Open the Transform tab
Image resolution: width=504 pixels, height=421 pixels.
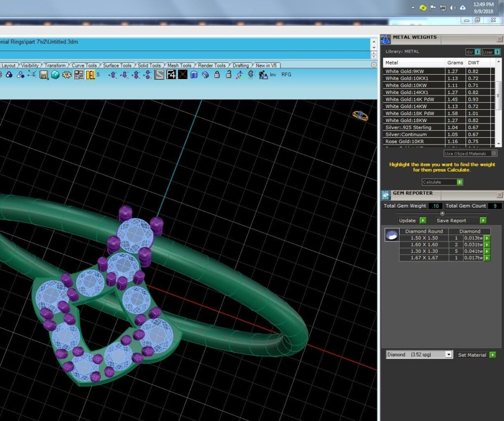55,65
